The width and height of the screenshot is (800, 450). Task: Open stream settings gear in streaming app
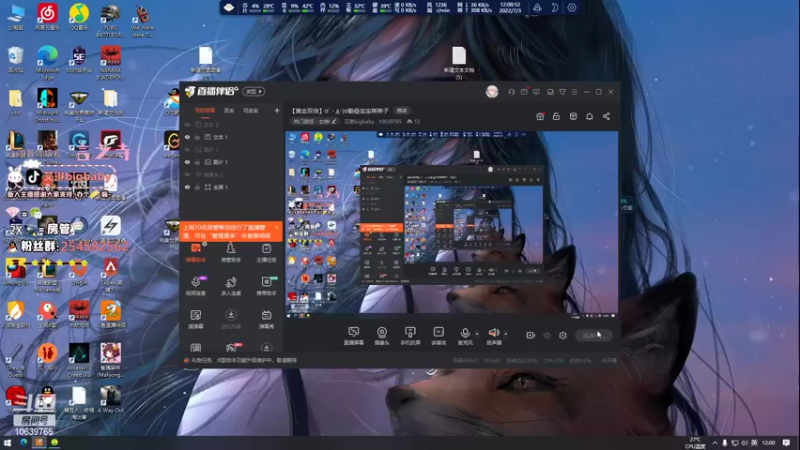(x=563, y=335)
